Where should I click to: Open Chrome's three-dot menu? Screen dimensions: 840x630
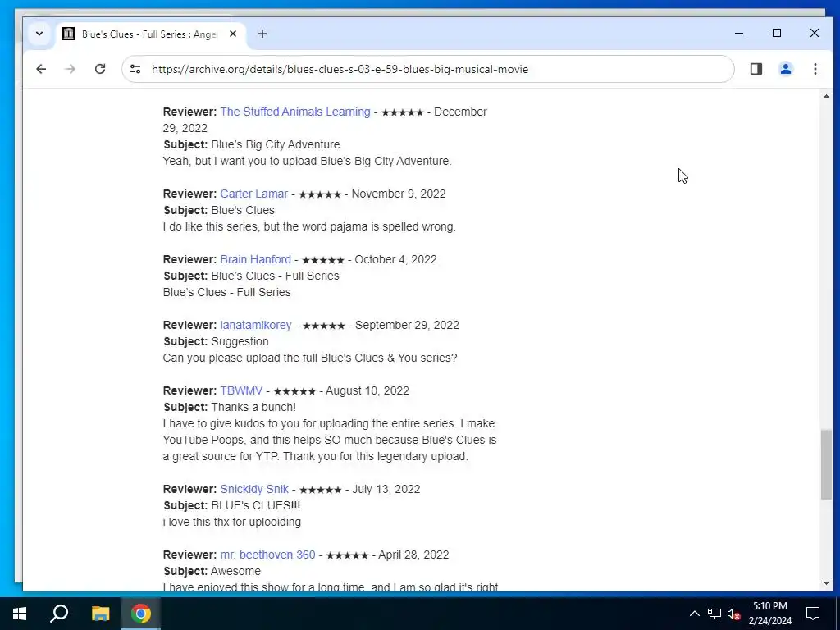coord(815,69)
